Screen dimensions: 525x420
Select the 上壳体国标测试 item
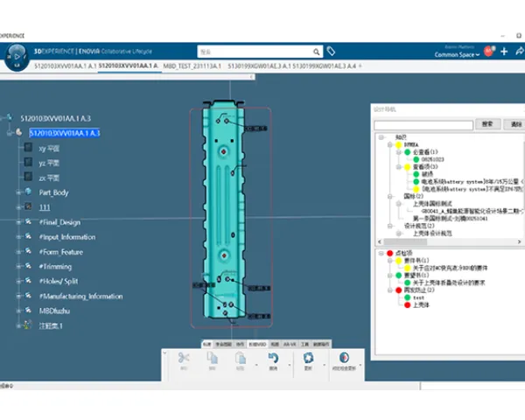(x=432, y=204)
